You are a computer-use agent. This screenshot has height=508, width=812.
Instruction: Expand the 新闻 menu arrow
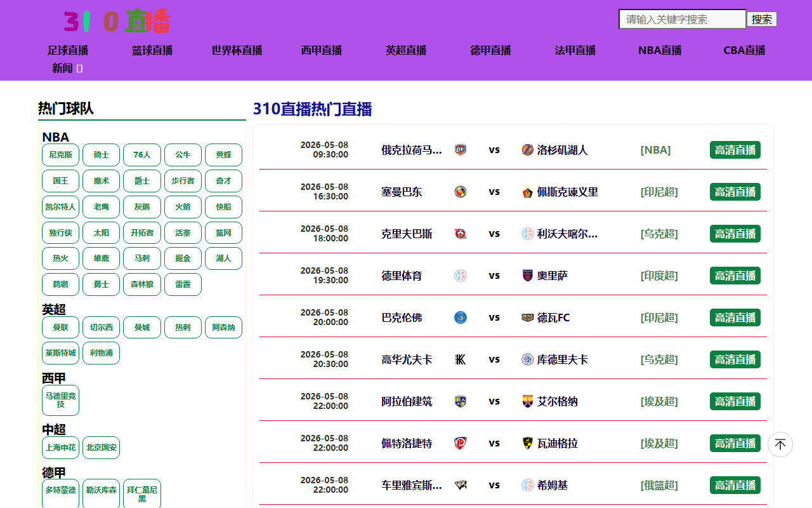[79, 69]
